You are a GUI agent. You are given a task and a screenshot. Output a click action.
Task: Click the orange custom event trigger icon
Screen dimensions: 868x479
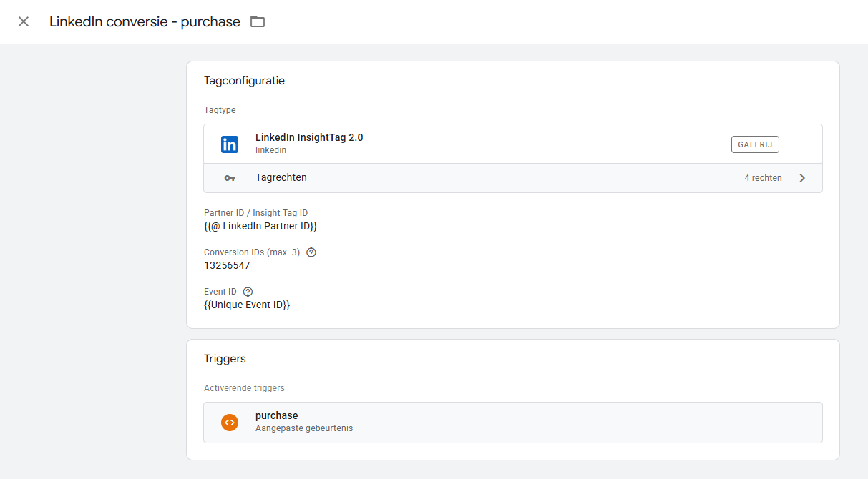coord(230,423)
